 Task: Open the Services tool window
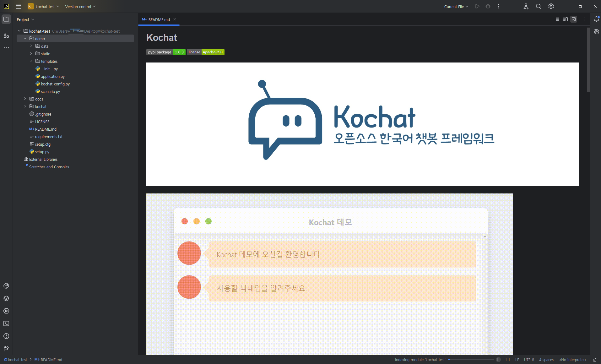(x=6, y=311)
